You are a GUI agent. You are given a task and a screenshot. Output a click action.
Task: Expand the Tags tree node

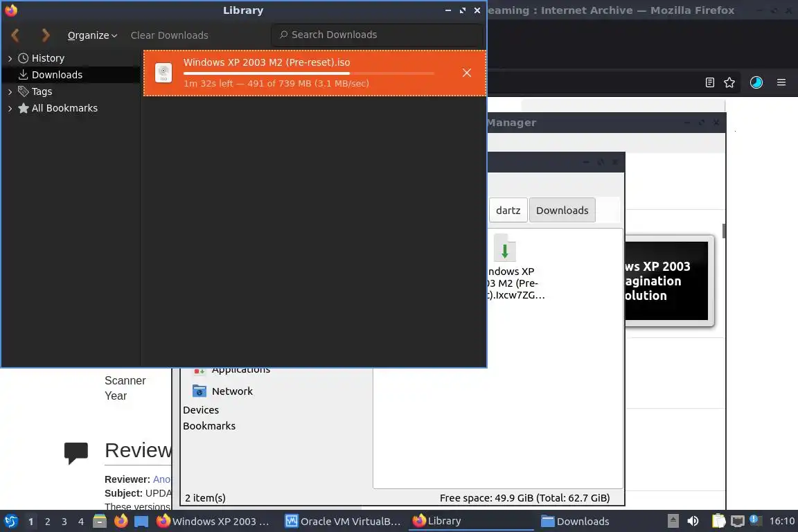tap(10, 91)
